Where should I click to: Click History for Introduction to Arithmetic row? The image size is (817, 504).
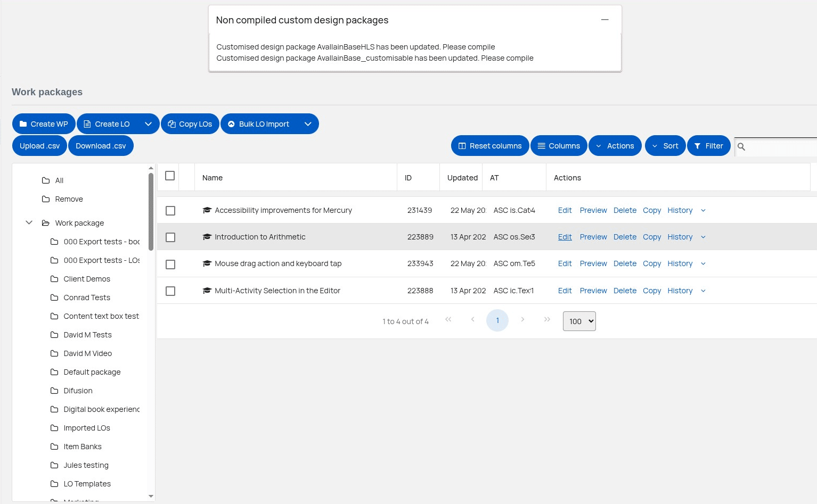680,237
